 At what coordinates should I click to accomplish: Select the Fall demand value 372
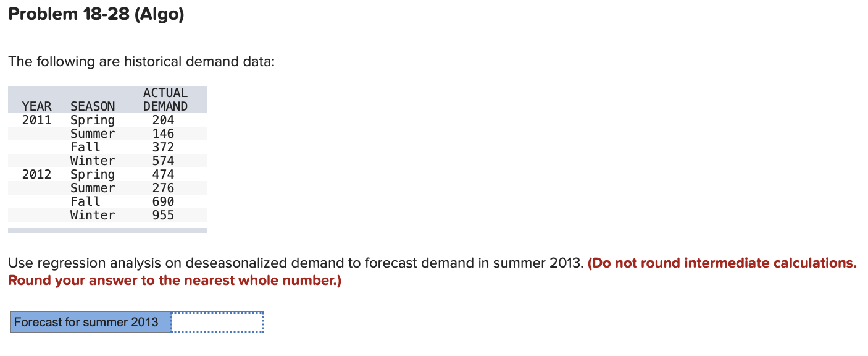(x=164, y=147)
